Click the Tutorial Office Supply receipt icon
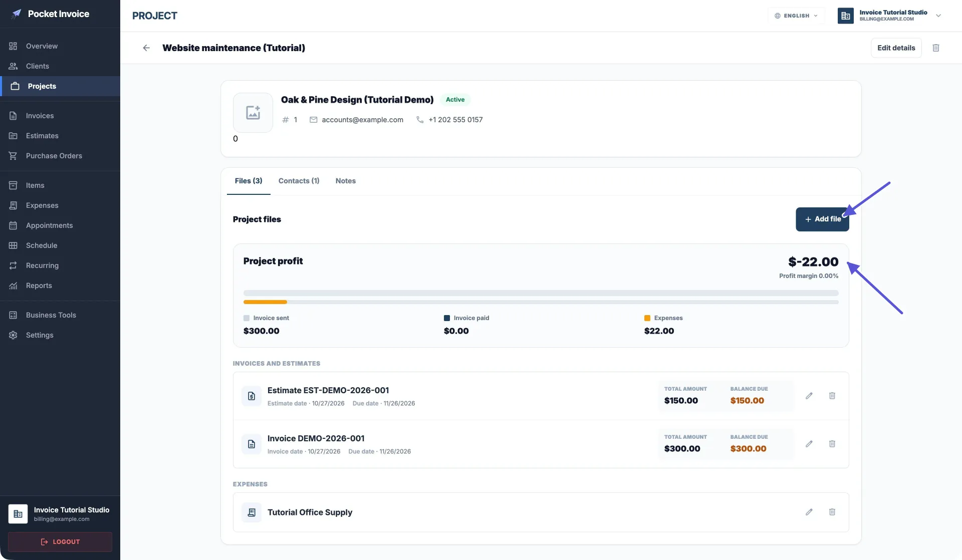The width and height of the screenshot is (962, 560). coord(252,512)
